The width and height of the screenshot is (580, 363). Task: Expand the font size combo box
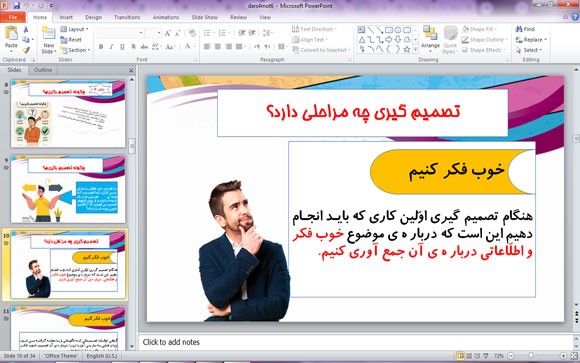[x=159, y=33]
